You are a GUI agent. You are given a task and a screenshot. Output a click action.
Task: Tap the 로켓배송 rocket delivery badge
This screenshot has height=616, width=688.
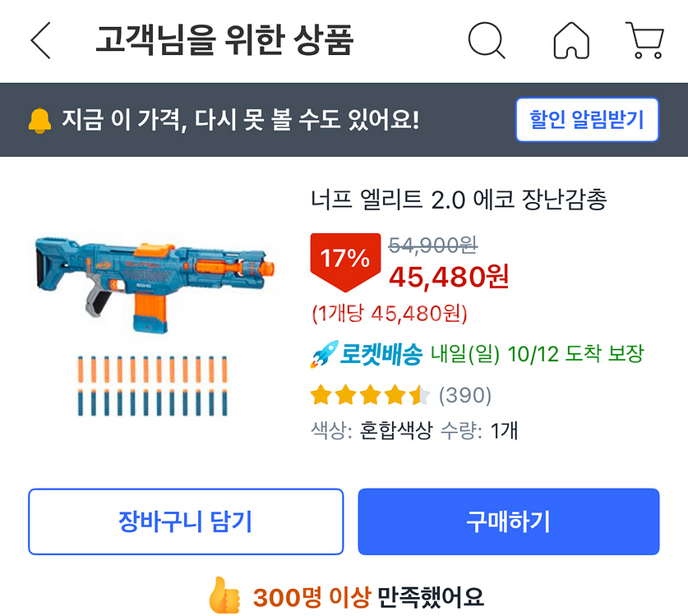click(366, 355)
